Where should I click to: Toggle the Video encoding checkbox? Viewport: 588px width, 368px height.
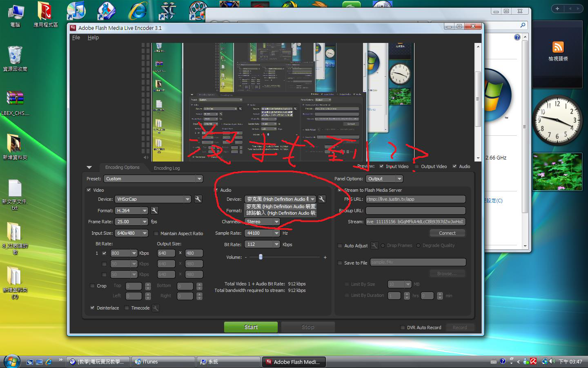click(x=89, y=190)
